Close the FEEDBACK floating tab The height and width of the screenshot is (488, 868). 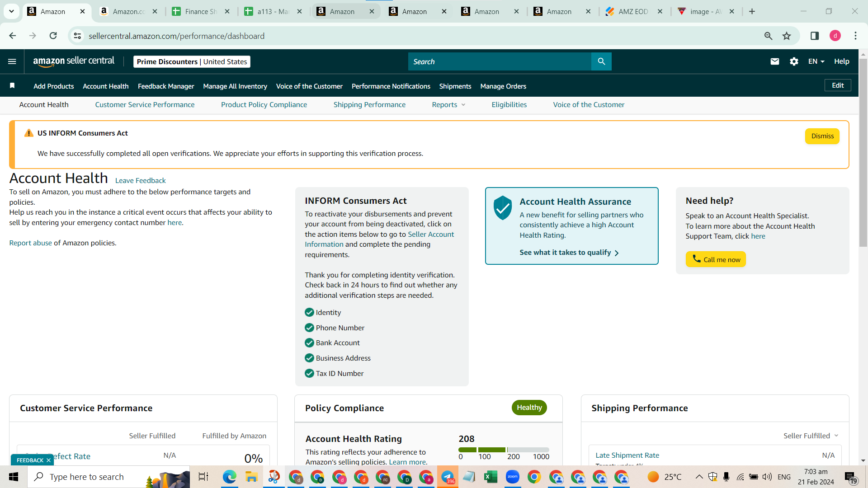click(x=48, y=460)
